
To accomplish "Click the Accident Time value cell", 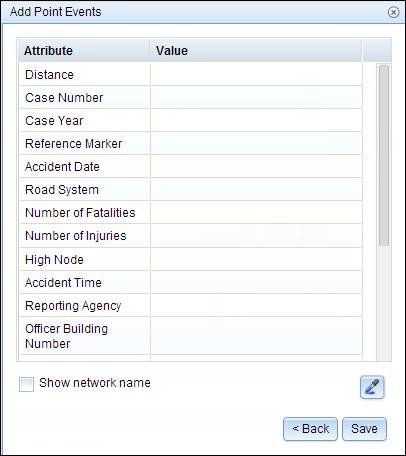I will click(x=257, y=283).
